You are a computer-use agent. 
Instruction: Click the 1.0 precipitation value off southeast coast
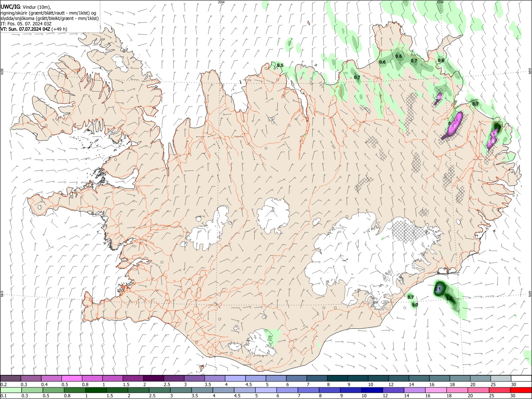pyautogui.click(x=415, y=305)
